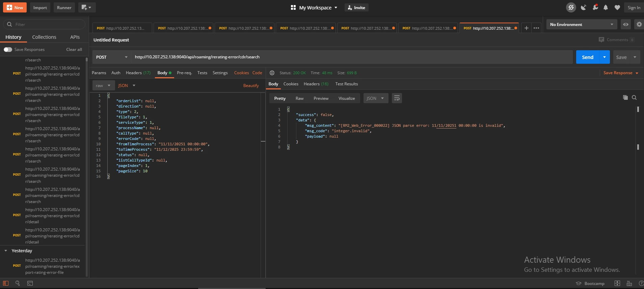This screenshot has height=289, width=644.
Task: Open the No Environment dropdown
Action: click(x=581, y=24)
